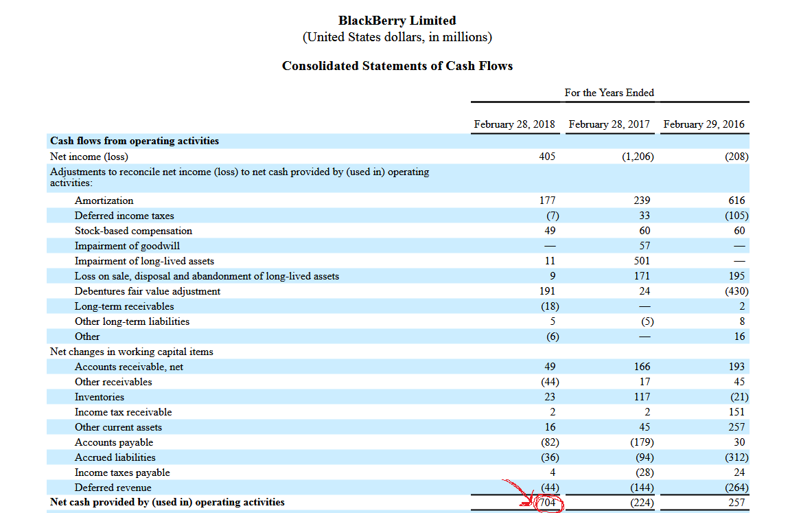This screenshot has width=812, height=513.
Task: Select the 171 loss on sale value
Action: tap(642, 275)
